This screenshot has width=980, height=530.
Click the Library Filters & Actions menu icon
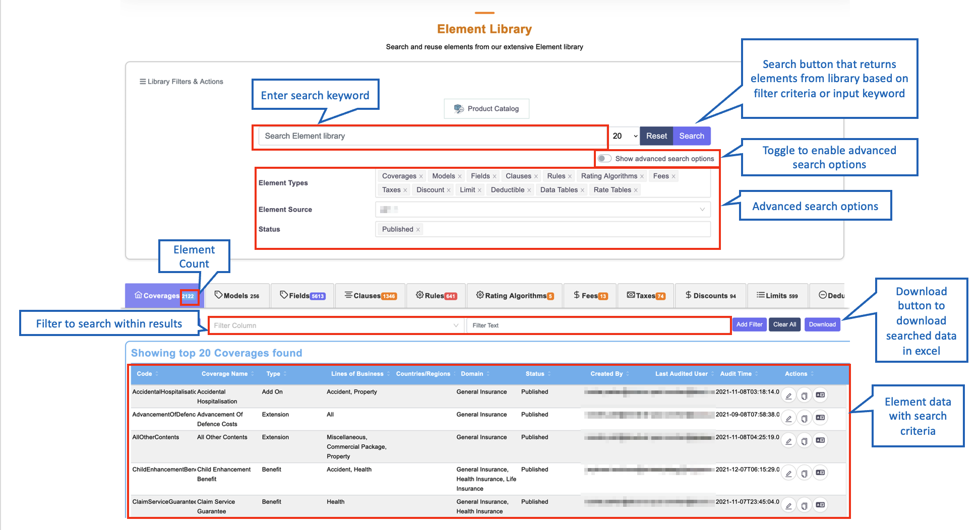(143, 82)
